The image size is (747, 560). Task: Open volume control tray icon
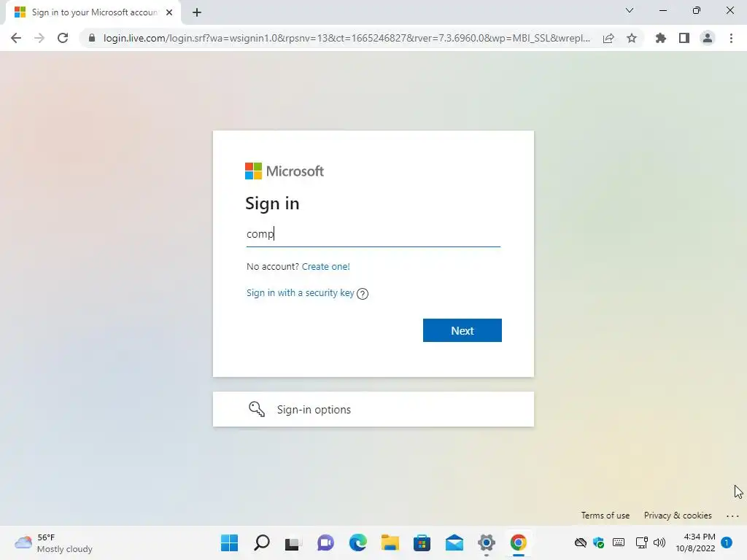pos(659,542)
